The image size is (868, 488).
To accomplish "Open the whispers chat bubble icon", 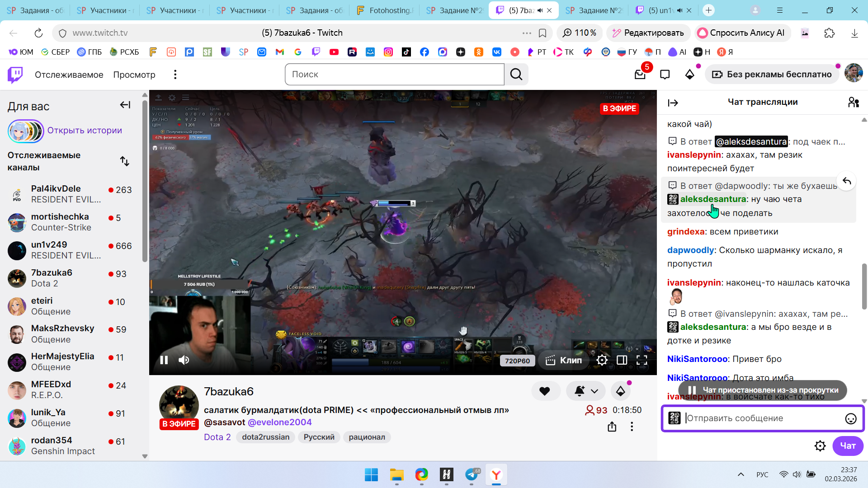I will click(665, 75).
